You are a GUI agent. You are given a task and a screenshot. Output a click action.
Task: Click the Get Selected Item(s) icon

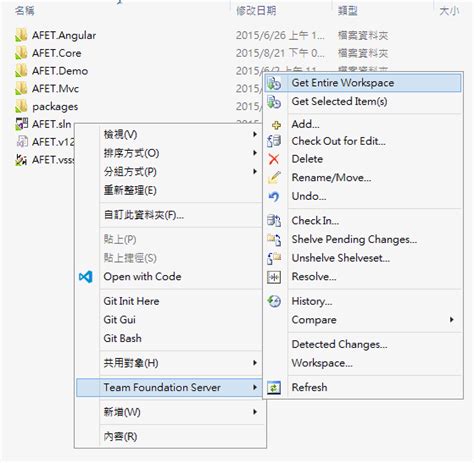tap(274, 102)
